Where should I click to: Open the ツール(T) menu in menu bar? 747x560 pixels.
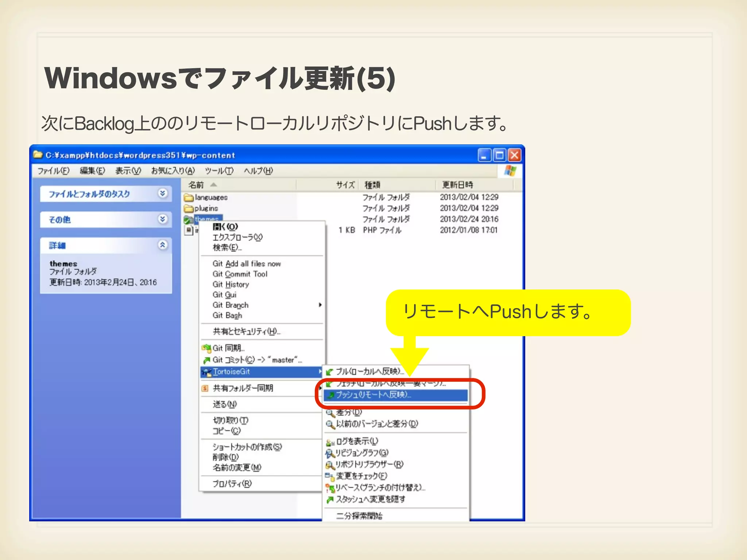pos(218,171)
